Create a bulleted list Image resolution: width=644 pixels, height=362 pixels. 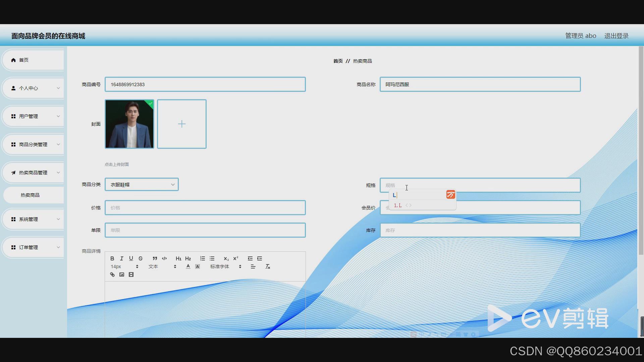(x=212, y=258)
